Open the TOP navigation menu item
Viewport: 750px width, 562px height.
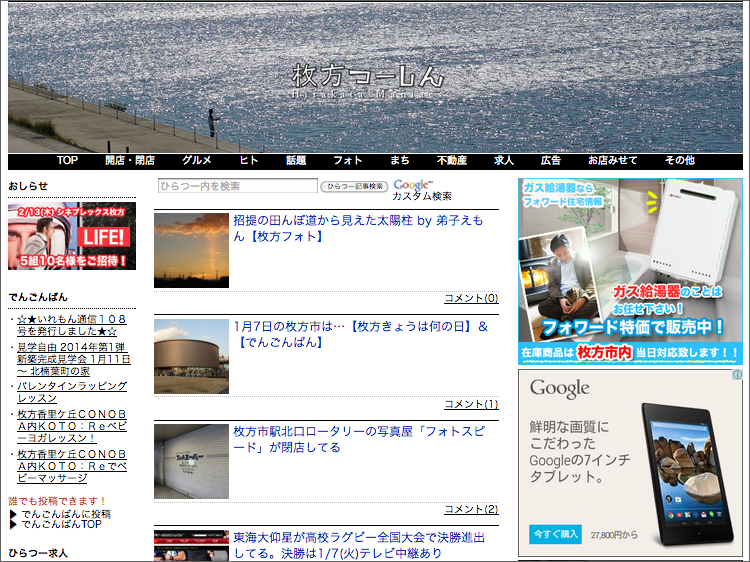[x=67, y=161]
